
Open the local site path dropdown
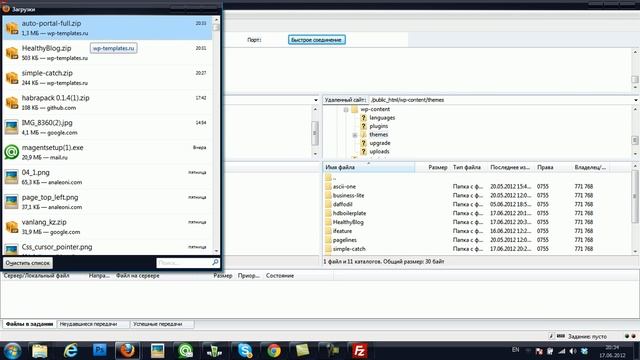coord(316,100)
